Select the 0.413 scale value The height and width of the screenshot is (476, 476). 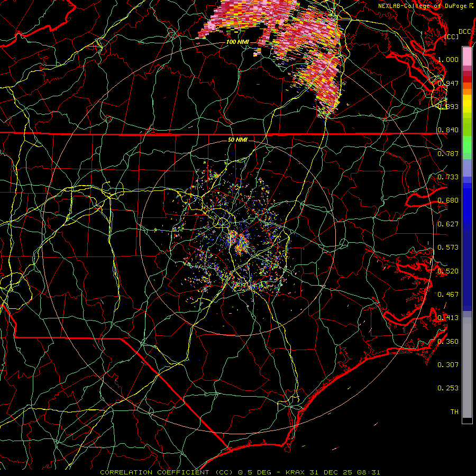(448, 318)
